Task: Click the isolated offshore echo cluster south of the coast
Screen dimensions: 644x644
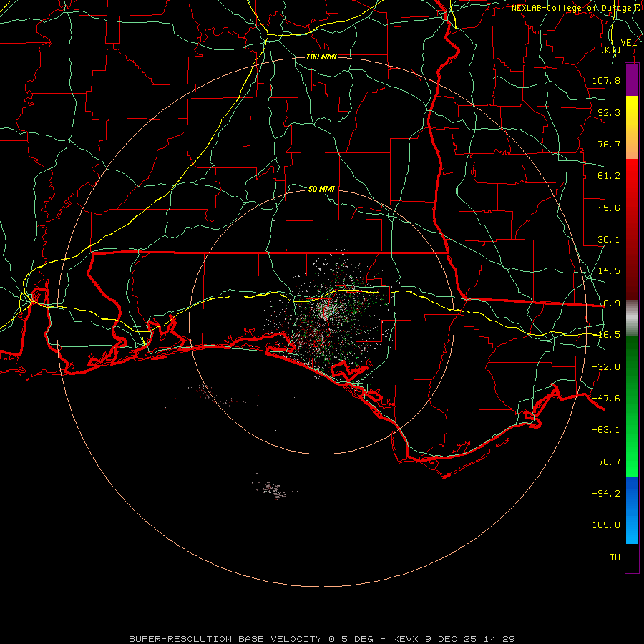Action: click(x=274, y=490)
